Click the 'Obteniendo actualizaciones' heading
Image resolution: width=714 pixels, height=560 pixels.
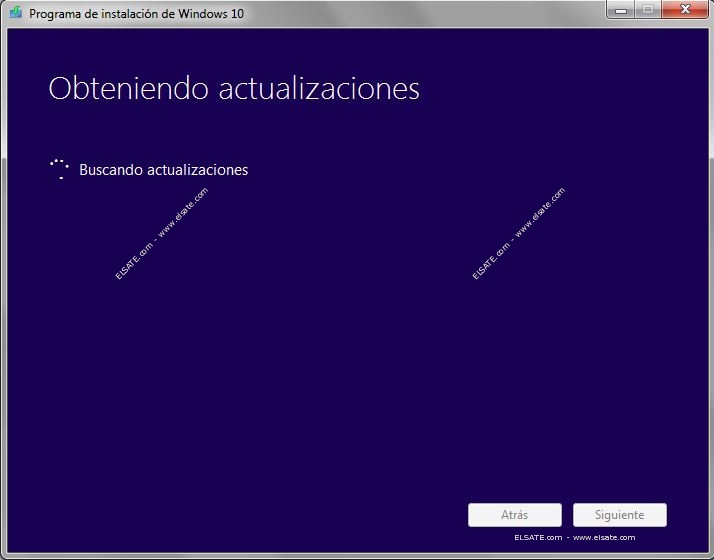point(234,88)
